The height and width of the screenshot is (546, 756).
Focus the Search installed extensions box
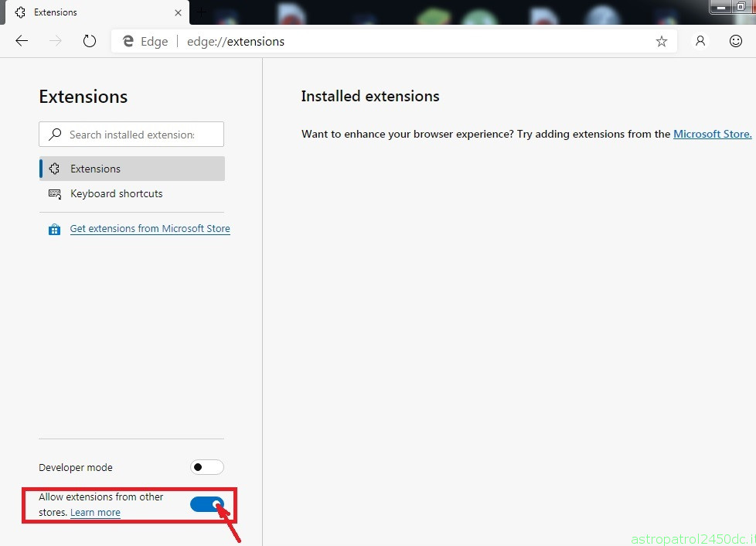point(131,134)
